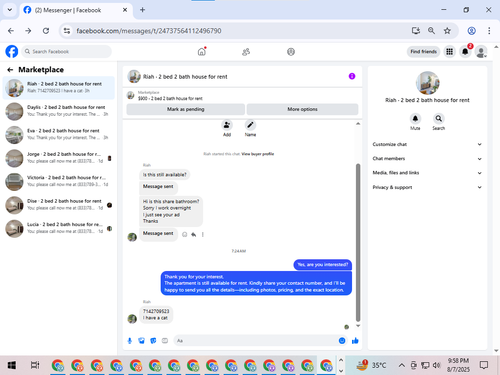
Task: Open conversation info purple icon
Action: [352, 76]
